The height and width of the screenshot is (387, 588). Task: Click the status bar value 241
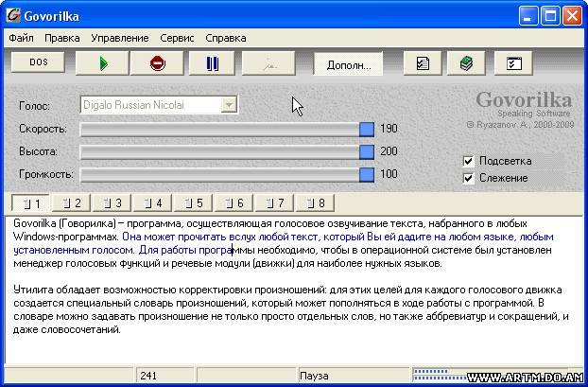(x=148, y=376)
